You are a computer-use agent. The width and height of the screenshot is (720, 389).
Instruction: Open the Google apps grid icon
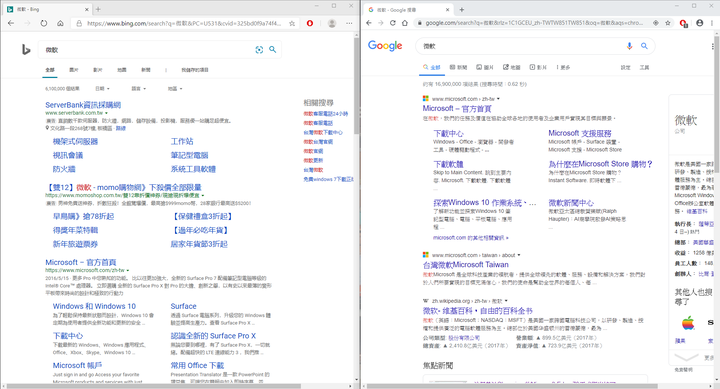tap(713, 46)
